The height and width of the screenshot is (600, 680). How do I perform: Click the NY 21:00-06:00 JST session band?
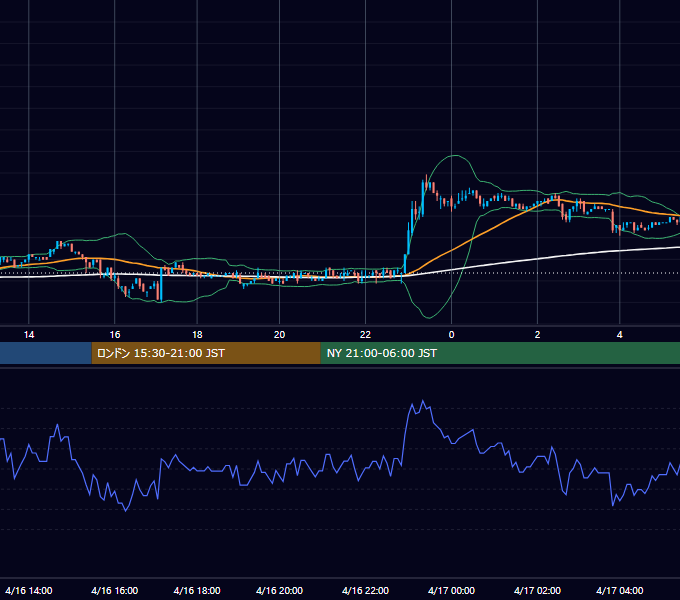(x=500, y=353)
